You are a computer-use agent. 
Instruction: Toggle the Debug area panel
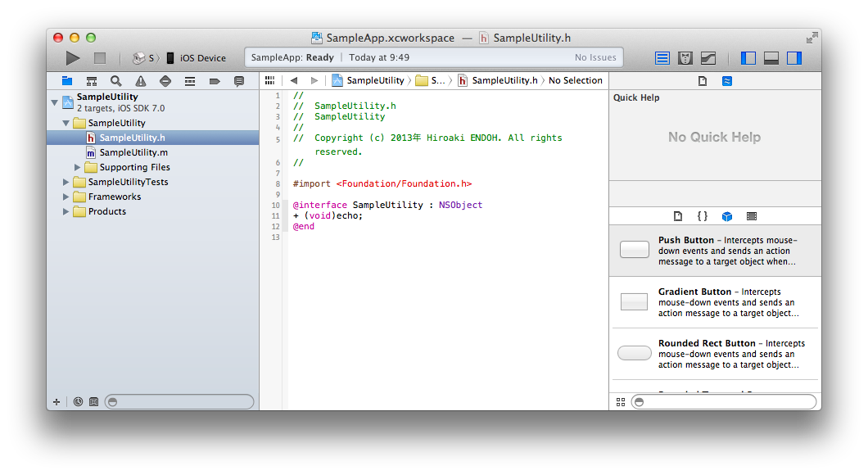coord(771,58)
